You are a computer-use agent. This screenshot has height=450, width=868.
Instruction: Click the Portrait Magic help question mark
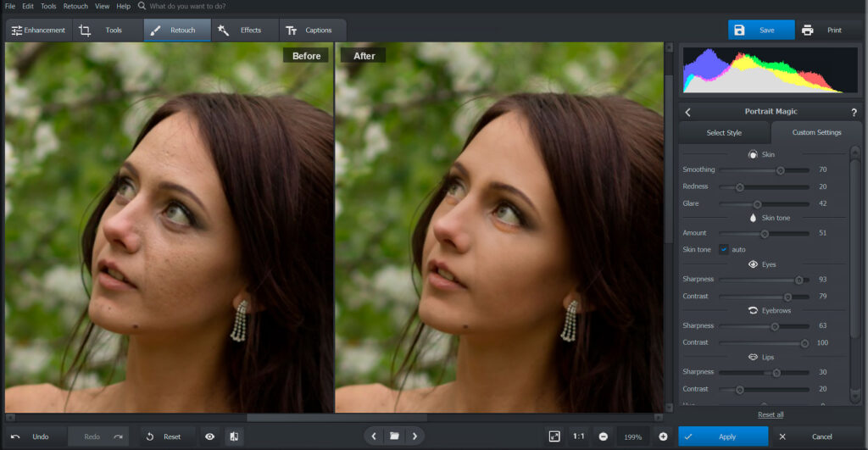[x=854, y=112]
